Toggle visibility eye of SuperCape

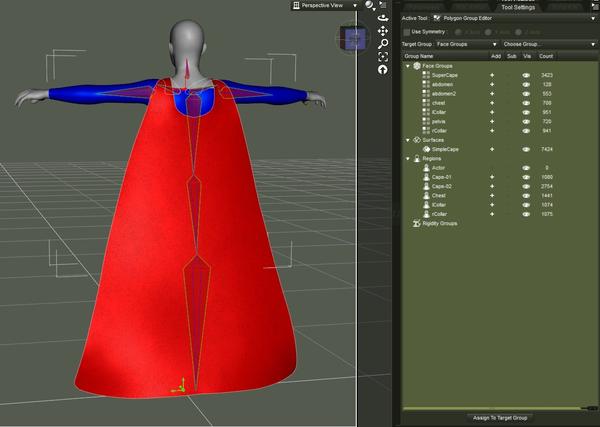(x=526, y=75)
